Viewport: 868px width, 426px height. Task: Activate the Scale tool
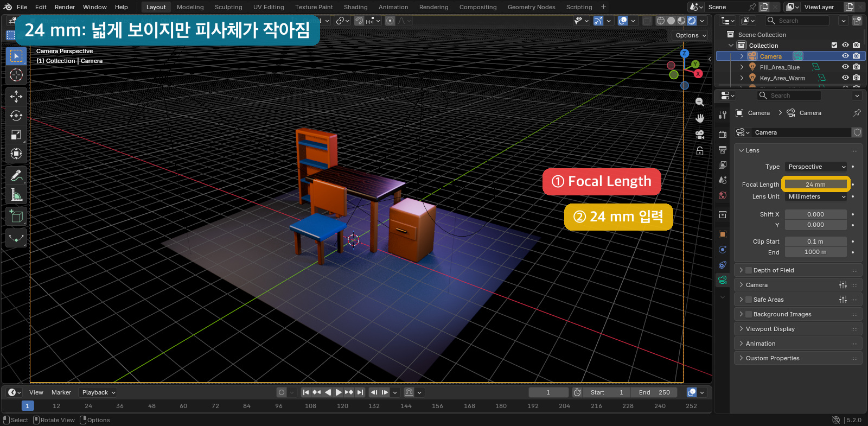point(16,135)
